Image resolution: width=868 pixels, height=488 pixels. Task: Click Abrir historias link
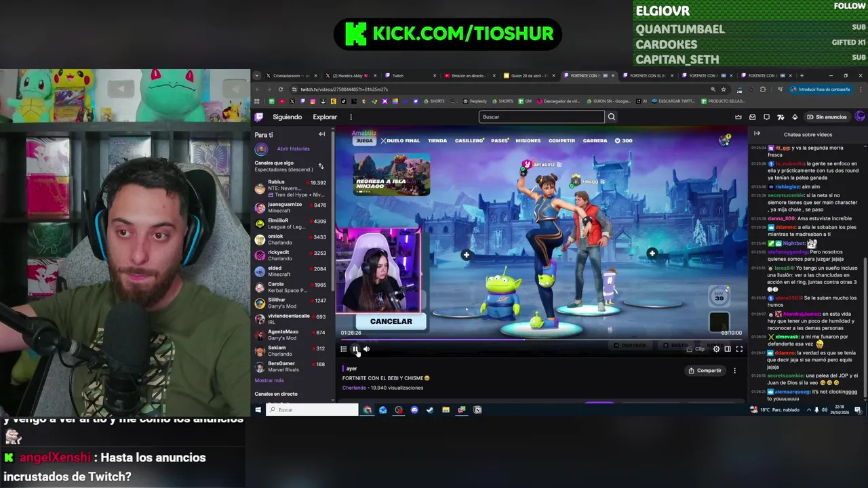click(293, 148)
